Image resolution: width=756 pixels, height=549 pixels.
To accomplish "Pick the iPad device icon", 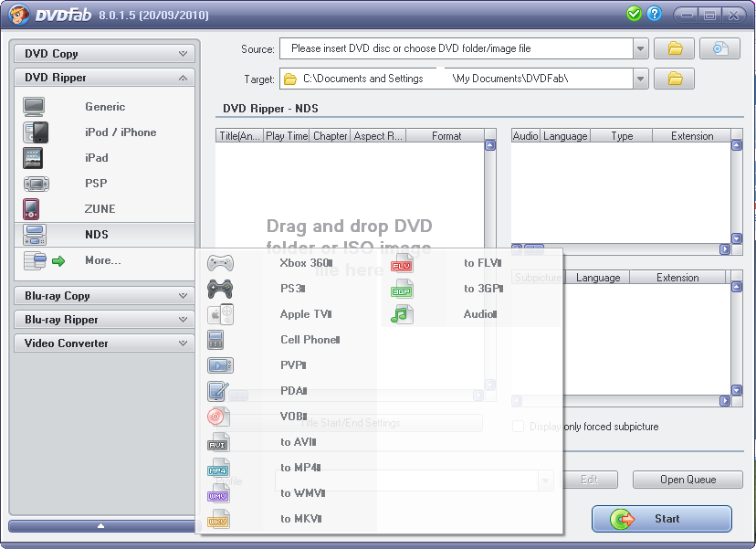I will click(x=33, y=158).
